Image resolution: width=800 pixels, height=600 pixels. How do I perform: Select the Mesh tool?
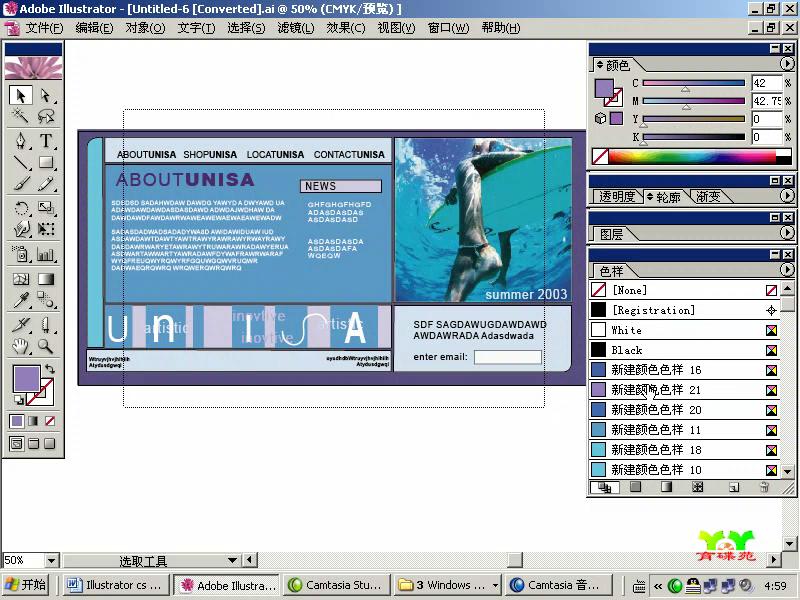pyautogui.click(x=21, y=279)
